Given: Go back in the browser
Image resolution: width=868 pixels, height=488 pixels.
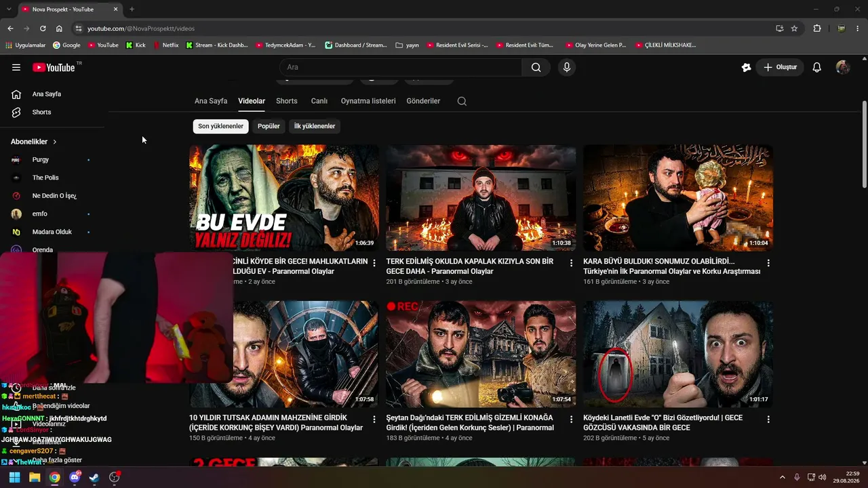Looking at the screenshot, I should point(10,28).
